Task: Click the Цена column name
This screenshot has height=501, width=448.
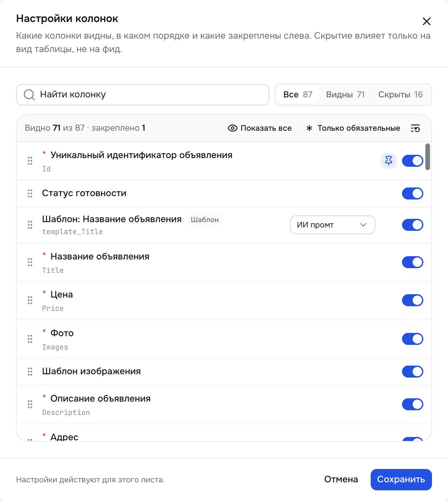Action: [62, 295]
